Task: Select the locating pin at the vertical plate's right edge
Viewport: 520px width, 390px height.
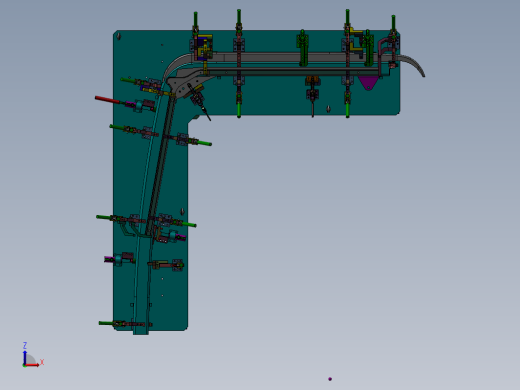Action: point(182,211)
